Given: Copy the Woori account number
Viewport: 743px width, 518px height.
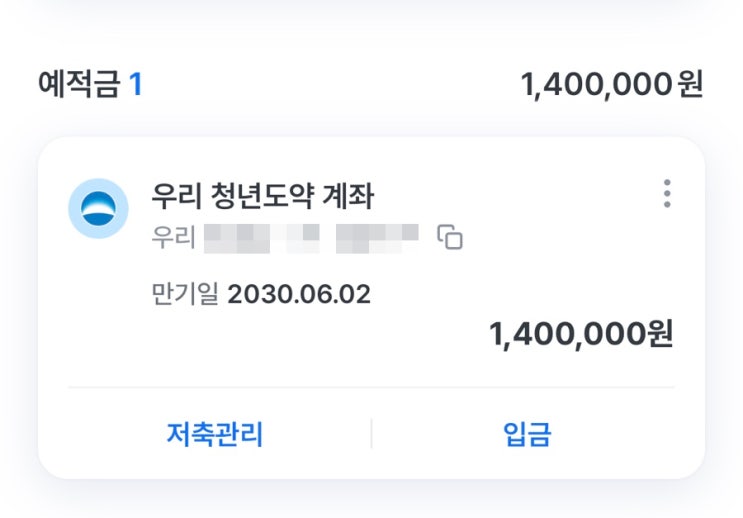Looking at the screenshot, I should point(450,237).
